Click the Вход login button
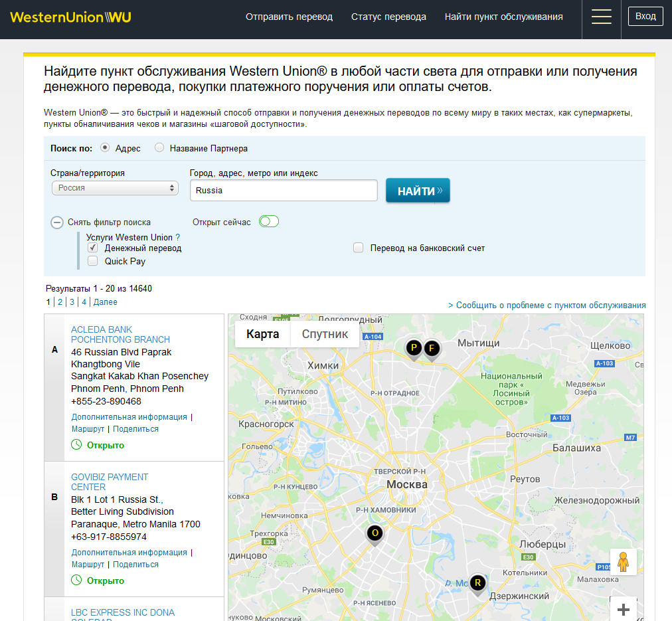Image resolution: width=672 pixels, height=621 pixels. tap(645, 17)
